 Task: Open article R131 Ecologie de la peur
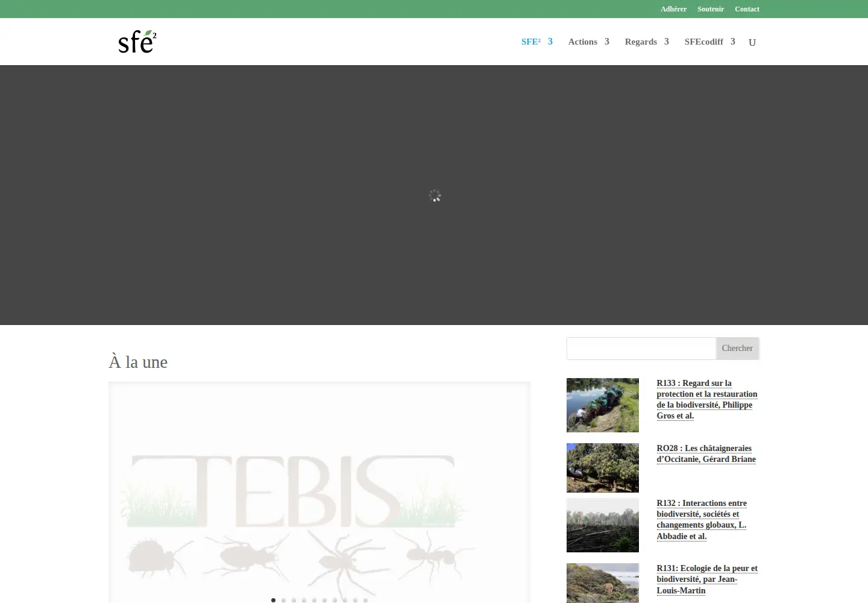coord(707,579)
